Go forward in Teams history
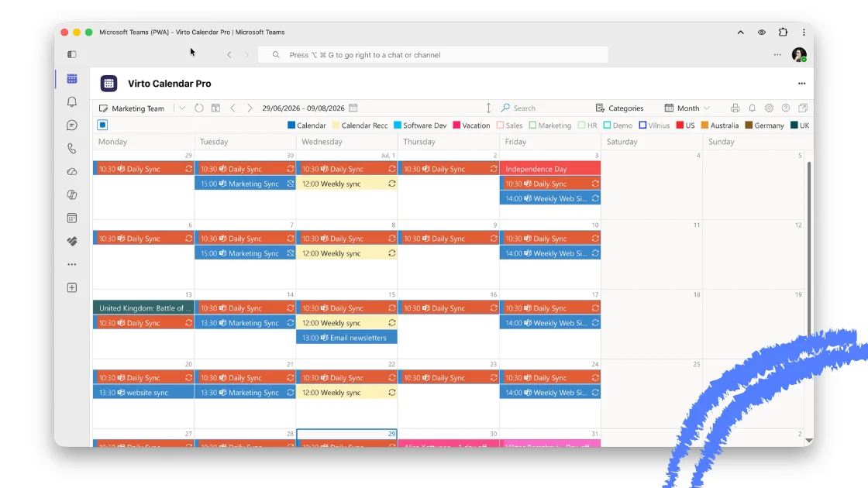This screenshot has width=868, height=488. tap(246, 55)
